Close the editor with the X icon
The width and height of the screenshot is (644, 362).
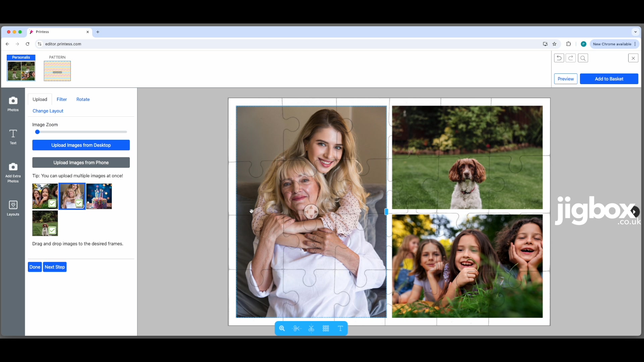(633, 58)
